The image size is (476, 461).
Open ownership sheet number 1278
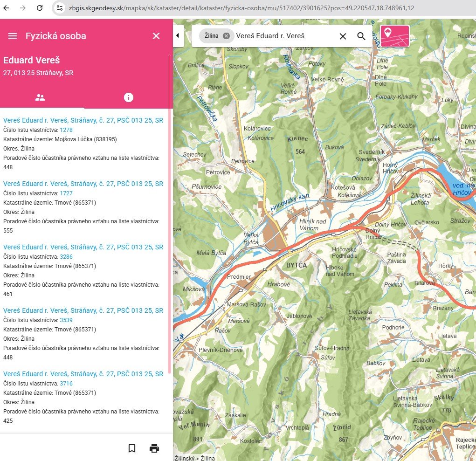[x=66, y=130]
